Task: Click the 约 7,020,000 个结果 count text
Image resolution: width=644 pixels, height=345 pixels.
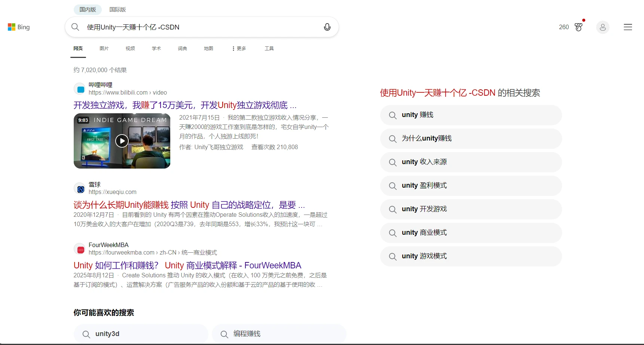Action: coord(100,70)
